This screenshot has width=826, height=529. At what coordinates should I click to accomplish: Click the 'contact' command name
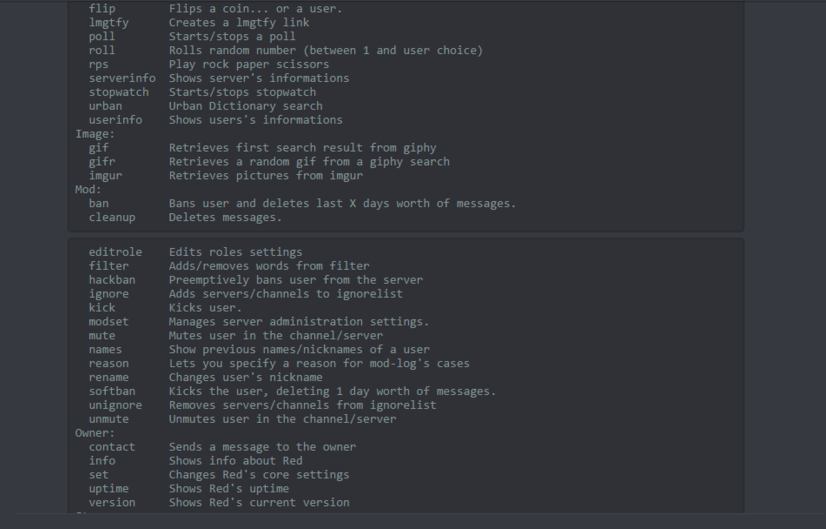[112, 447]
